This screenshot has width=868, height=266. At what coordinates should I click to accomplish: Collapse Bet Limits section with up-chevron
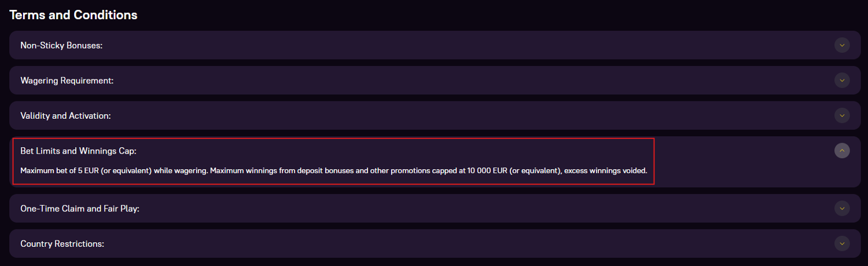842,151
